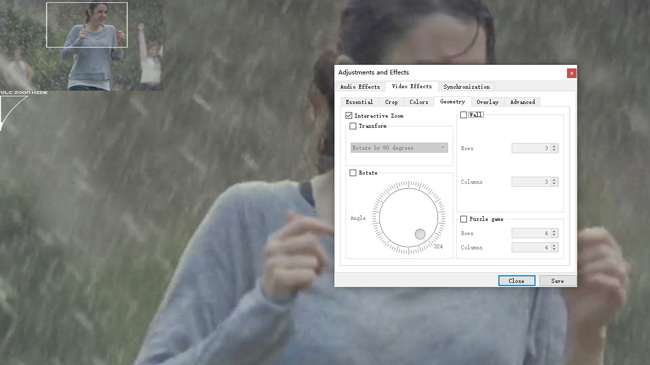650x365 pixels.
Task: Disable the Interactive Zoom checkbox
Action: pyautogui.click(x=349, y=116)
